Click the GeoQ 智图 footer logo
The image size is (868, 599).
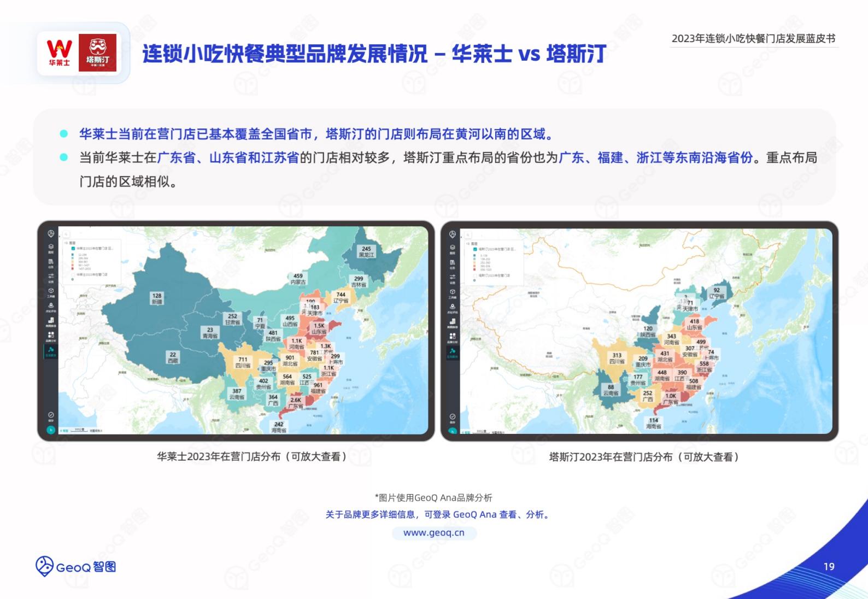coord(76,567)
